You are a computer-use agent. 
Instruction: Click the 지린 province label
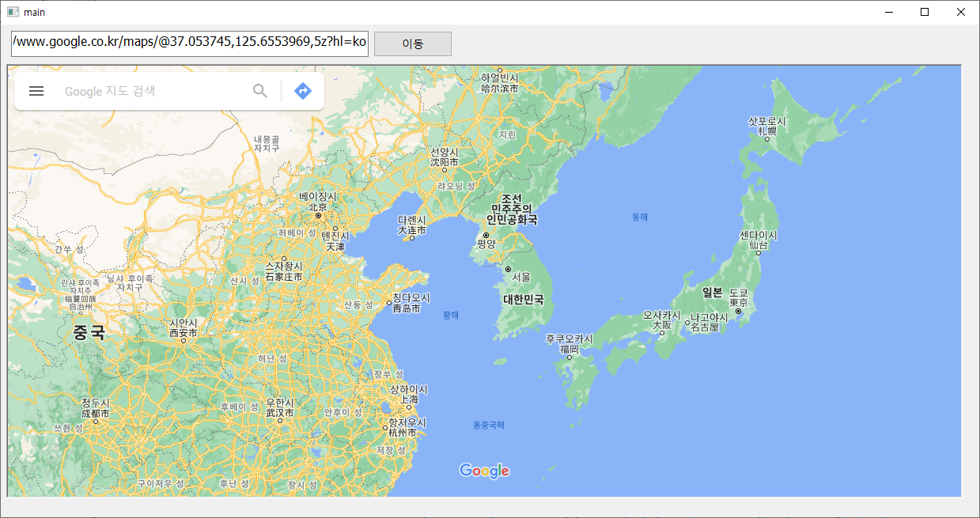coord(508,135)
